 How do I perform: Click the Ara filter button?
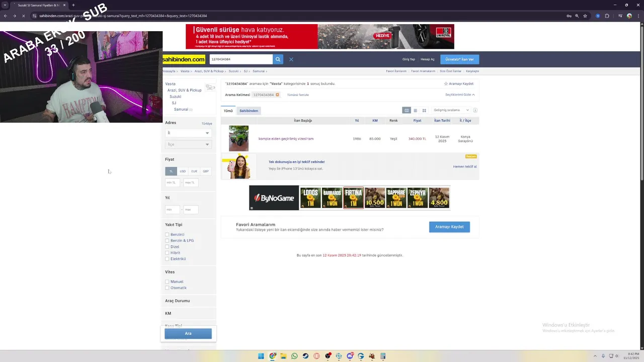(x=188, y=333)
